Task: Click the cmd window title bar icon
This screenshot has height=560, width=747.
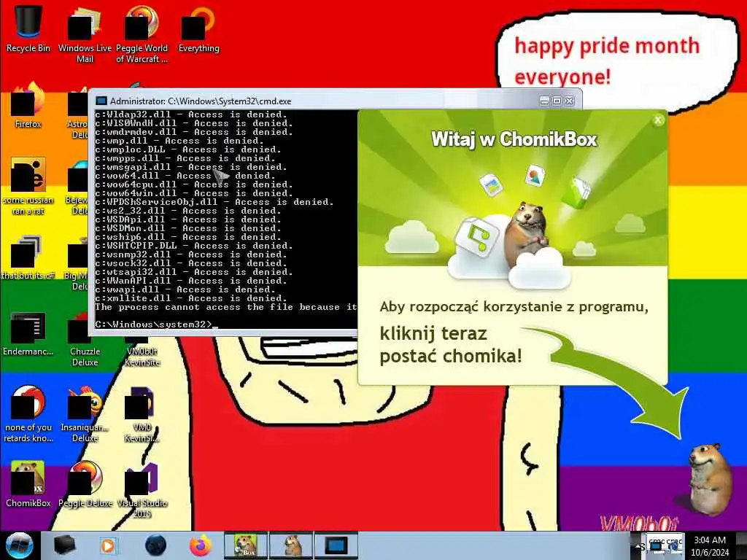Action: pos(101,101)
